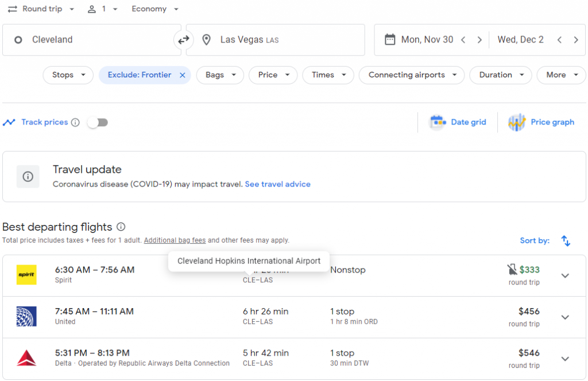Select the 5:31 PM – 8:13 PM Delta flight
588x381 pixels.
[295, 359]
